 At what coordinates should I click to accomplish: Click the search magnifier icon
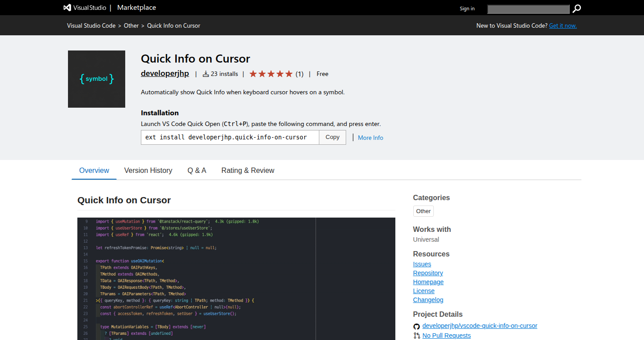coord(576,8)
